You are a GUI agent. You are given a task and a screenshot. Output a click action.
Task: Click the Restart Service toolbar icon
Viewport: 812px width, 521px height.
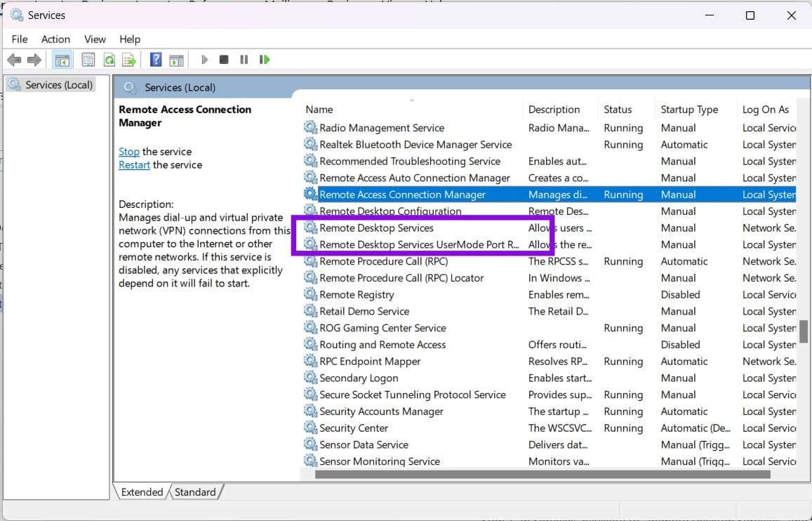tap(265, 60)
